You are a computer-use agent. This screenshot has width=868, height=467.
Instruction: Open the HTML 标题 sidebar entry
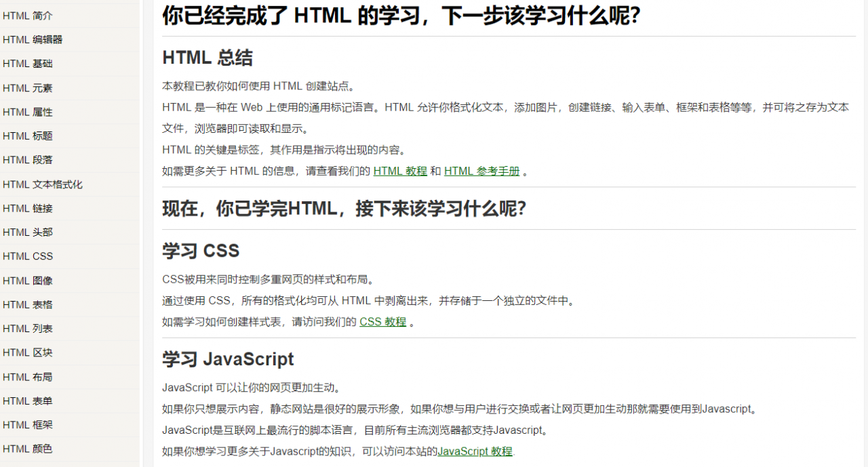27,136
